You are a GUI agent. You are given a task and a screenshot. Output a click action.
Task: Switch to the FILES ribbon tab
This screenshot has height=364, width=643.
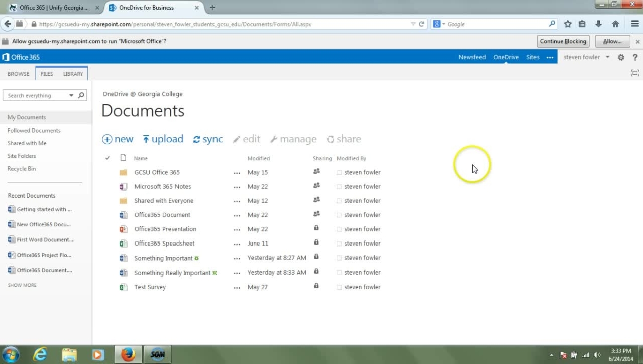[x=47, y=74]
